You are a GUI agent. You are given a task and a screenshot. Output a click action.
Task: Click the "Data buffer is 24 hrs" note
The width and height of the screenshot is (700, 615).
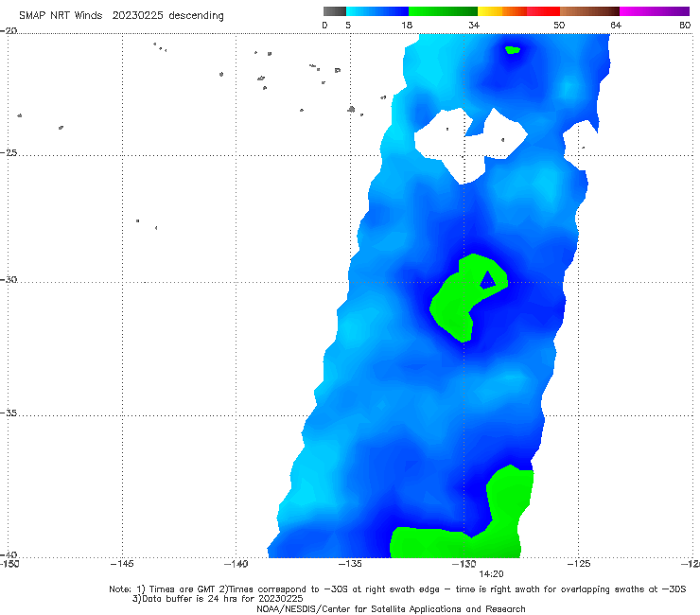click(218, 599)
